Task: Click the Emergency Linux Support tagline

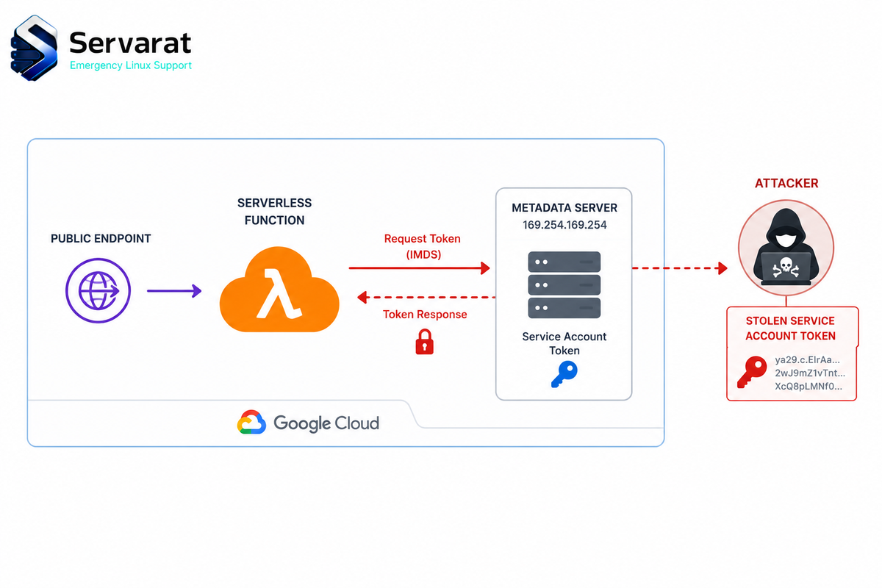Action: (x=131, y=65)
